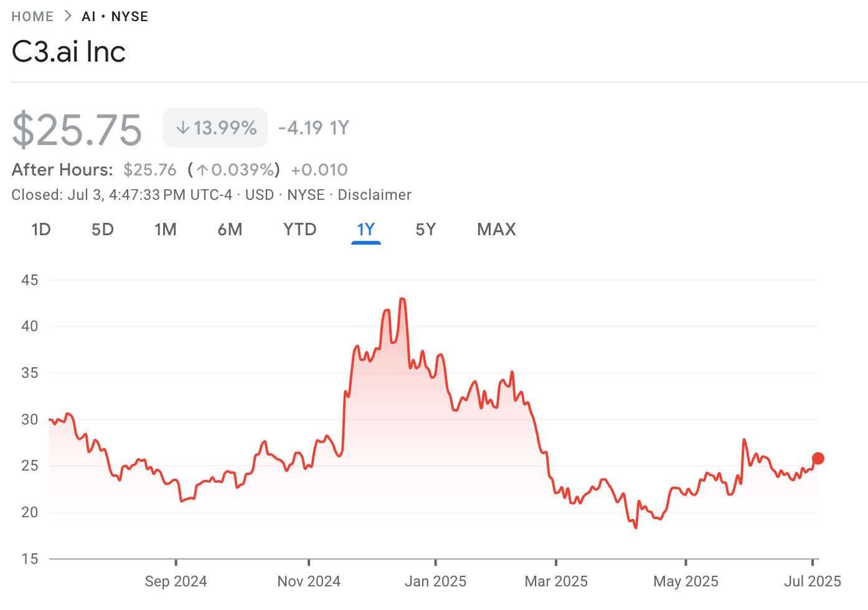The height and width of the screenshot is (610, 868).
Task: Click the Closed: Jul 3 timestamp text
Action: 121,195
